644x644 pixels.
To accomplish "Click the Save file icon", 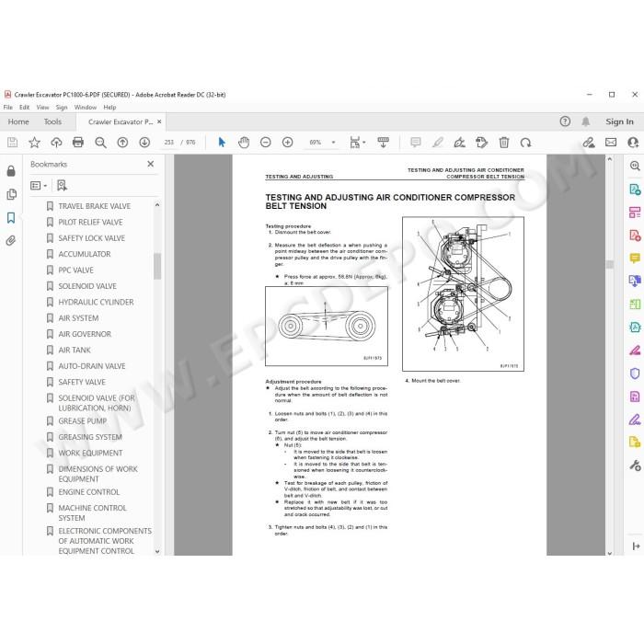I will (x=12, y=143).
